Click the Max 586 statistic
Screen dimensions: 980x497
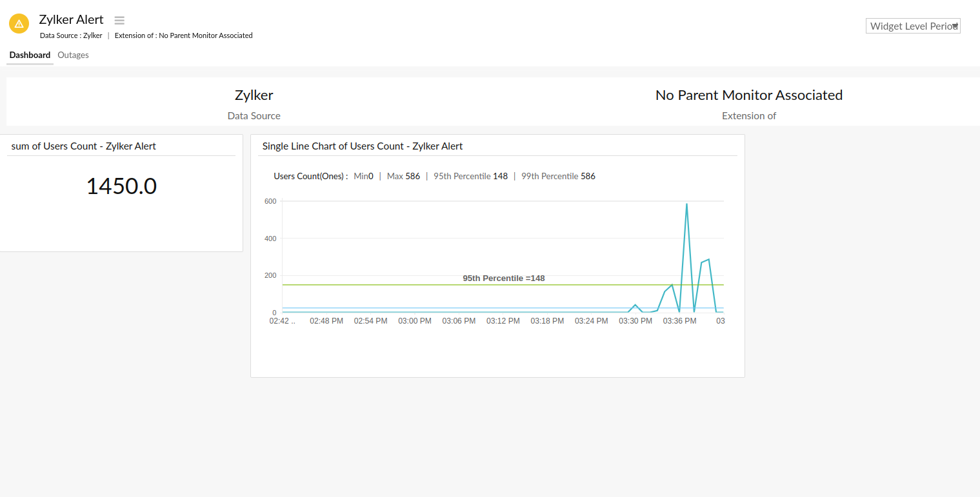[x=403, y=175]
